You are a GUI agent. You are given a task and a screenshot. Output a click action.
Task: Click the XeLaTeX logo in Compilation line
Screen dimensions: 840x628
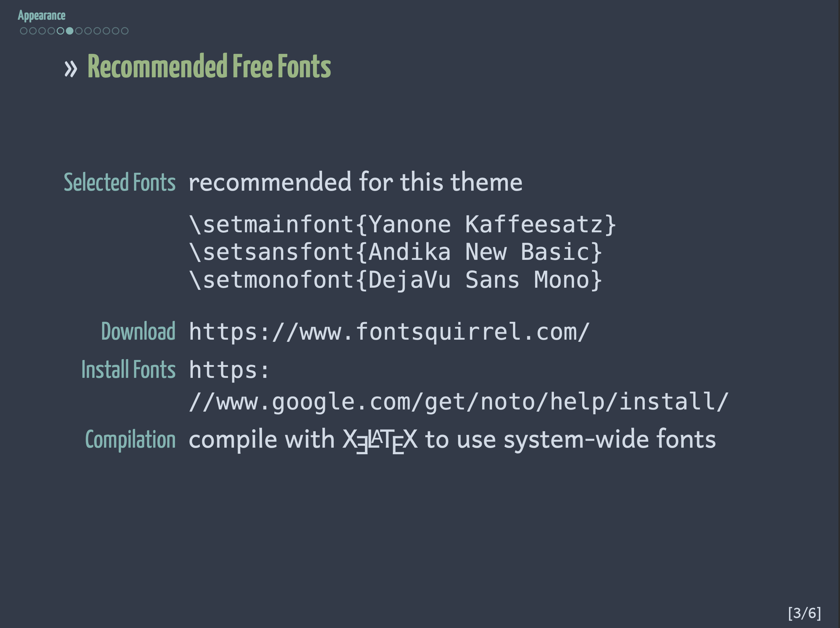[379, 440]
